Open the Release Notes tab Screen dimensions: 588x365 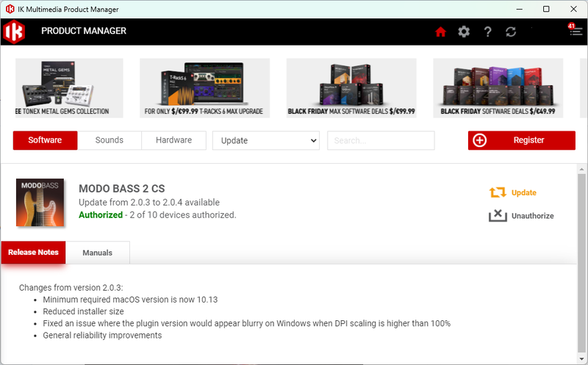(x=33, y=252)
